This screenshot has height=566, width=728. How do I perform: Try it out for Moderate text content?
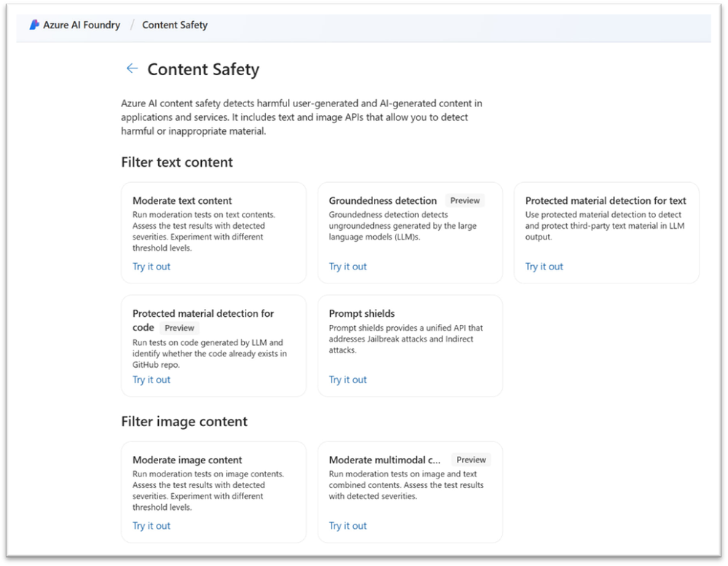click(152, 267)
